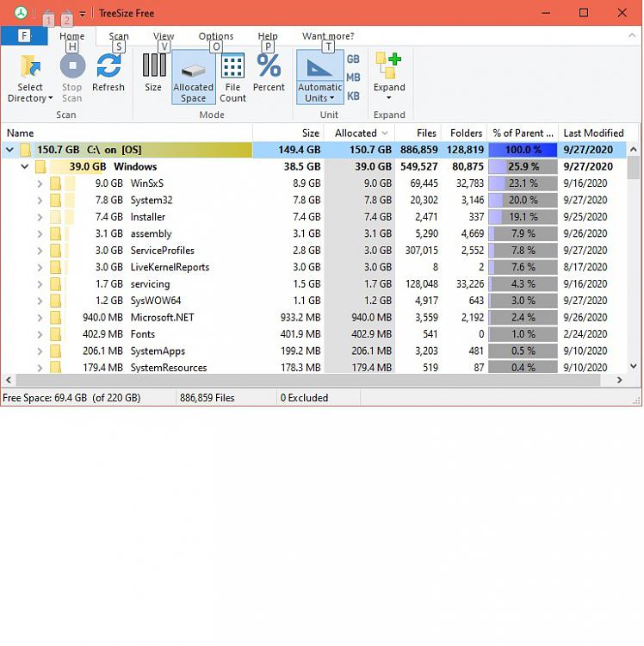
Task: Click the Installer folder icon
Action: click(x=56, y=217)
